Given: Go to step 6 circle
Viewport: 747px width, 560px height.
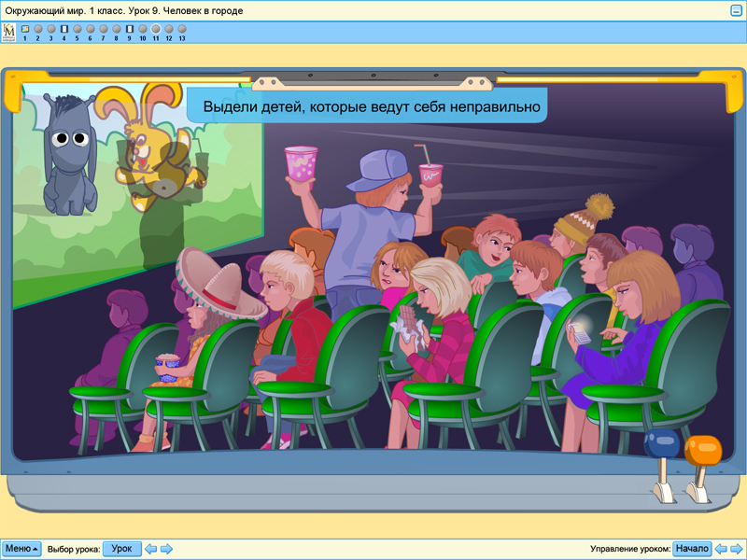Looking at the screenshot, I should click(90, 29).
